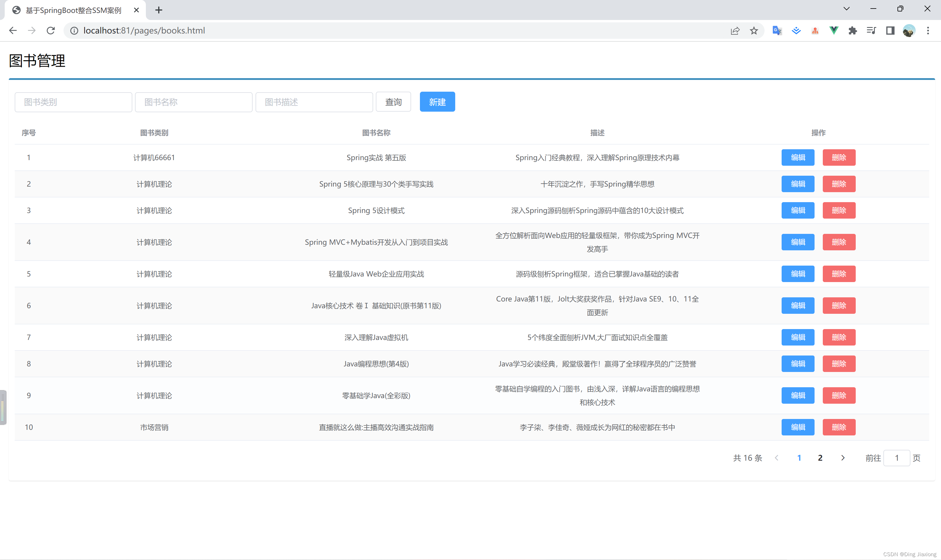This screenshot has height=560, width=941.
Task: Close the SpringBoot SSM tab
Action: coord(136,10)
